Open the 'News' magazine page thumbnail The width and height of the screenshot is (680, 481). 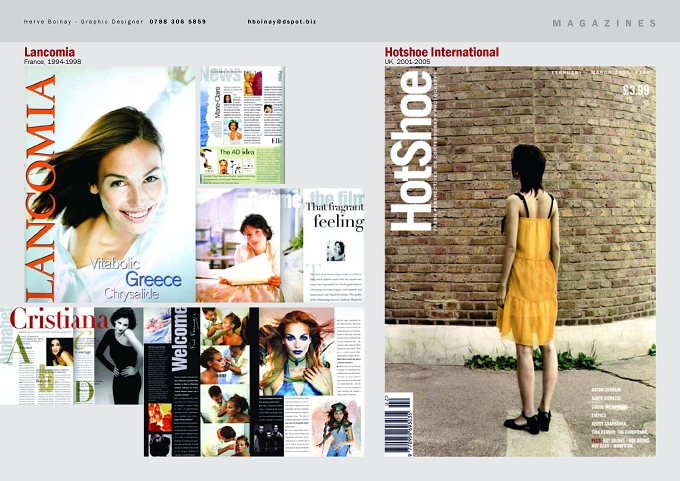click(x=242, y=125)
